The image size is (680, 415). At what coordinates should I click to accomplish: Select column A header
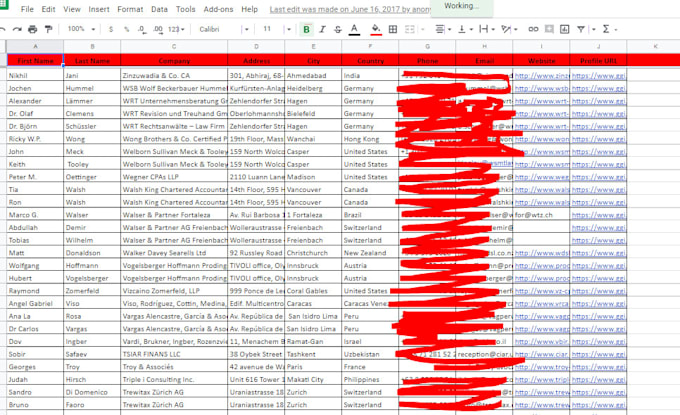(x=35, y=46)
